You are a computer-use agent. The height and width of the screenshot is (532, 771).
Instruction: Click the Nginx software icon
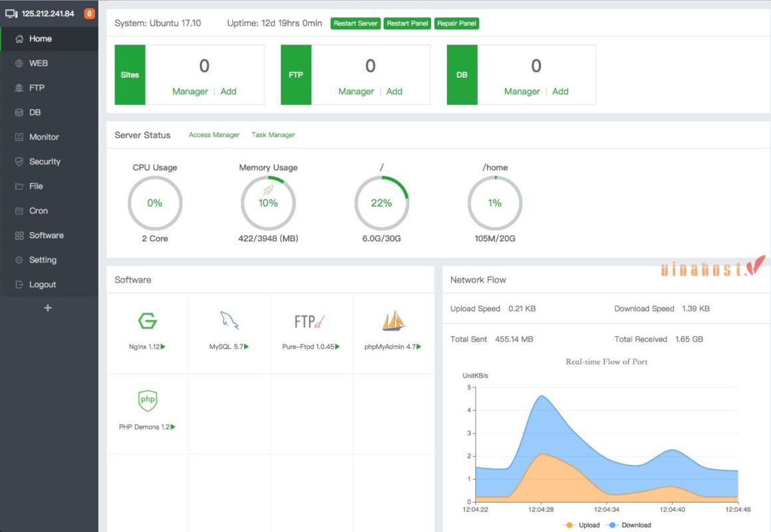(147, 321)
